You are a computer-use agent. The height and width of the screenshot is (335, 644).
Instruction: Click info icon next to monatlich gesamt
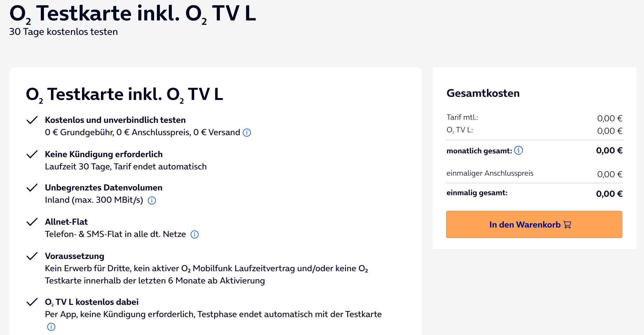point(519,151)
